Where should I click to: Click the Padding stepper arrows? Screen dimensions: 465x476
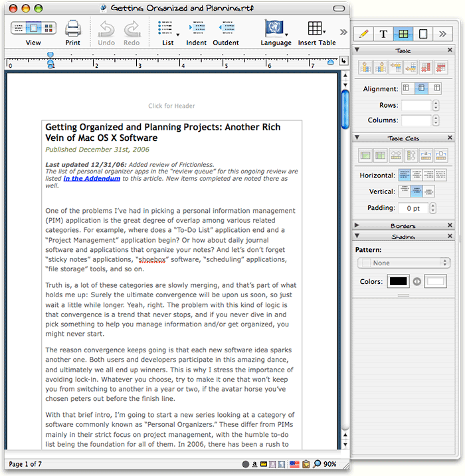tap(433, 208)
